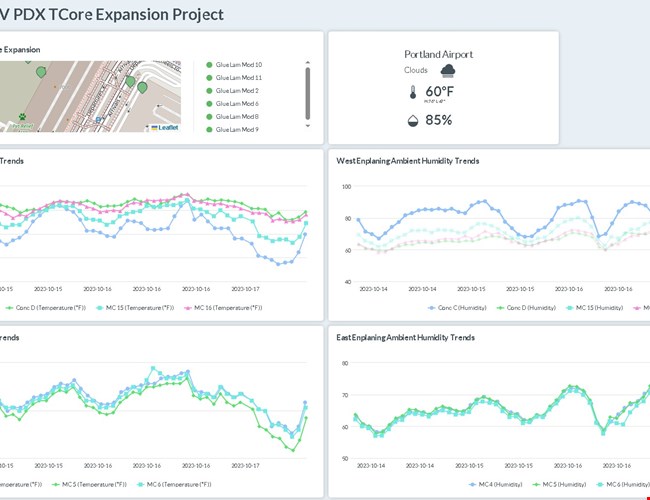The width and height of the screenshot is (650, 500).
Task: Click the paw print map icon
Action: pyautogui.click(x=21, y=116)
